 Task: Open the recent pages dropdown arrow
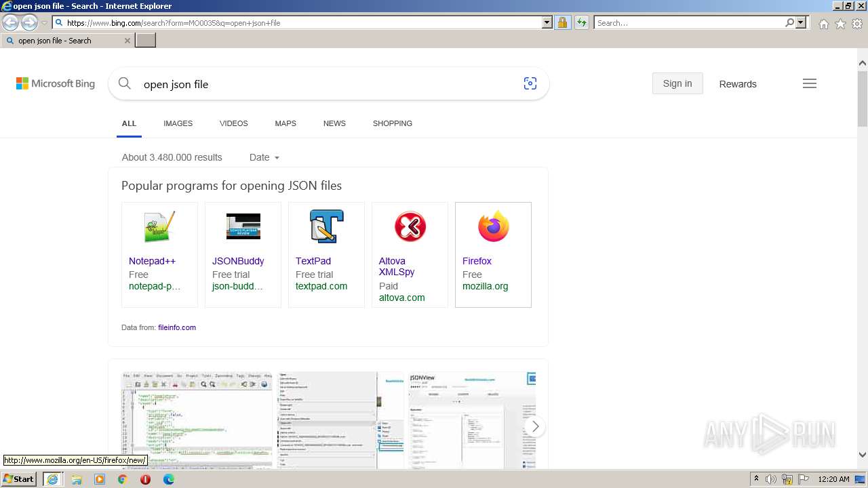[45, 23]
